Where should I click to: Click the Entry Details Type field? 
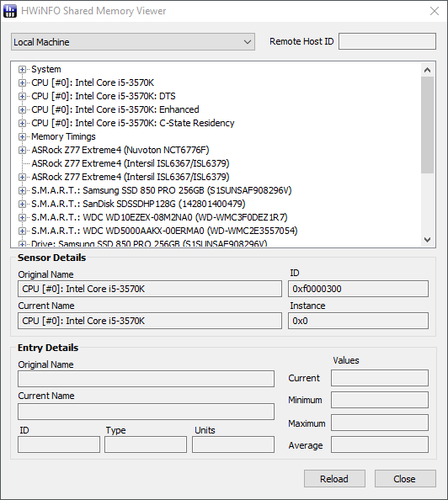146,444
